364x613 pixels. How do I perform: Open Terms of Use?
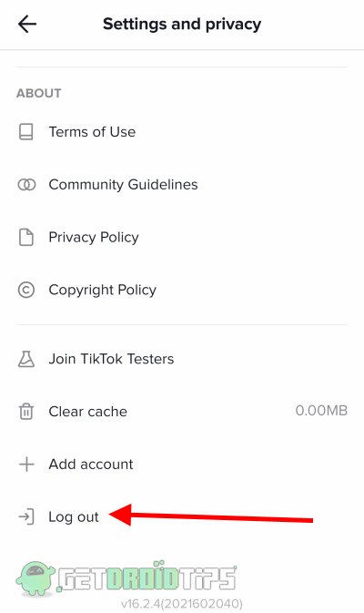pyautogui.click(x=182, y=132)
